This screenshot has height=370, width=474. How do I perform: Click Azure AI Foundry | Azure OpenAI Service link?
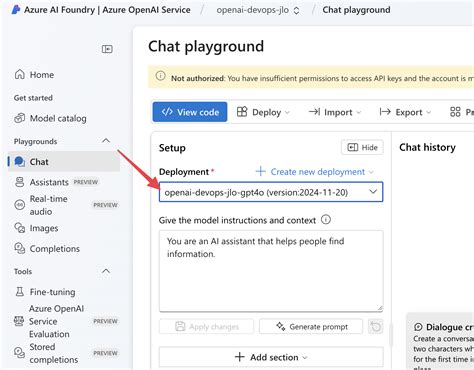(x=107, y=10)
